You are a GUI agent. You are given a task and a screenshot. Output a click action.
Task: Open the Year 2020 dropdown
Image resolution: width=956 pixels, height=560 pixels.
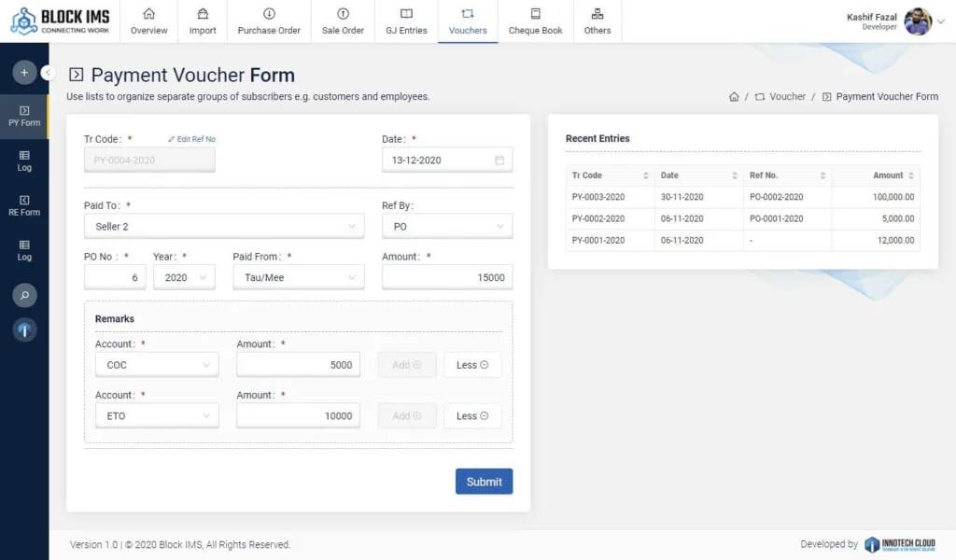tap(184, 277)
